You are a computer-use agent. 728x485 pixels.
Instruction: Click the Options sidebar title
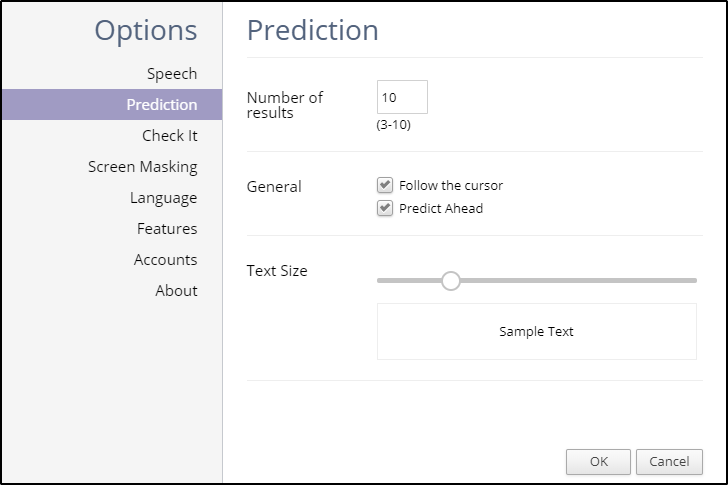point(146,30)
